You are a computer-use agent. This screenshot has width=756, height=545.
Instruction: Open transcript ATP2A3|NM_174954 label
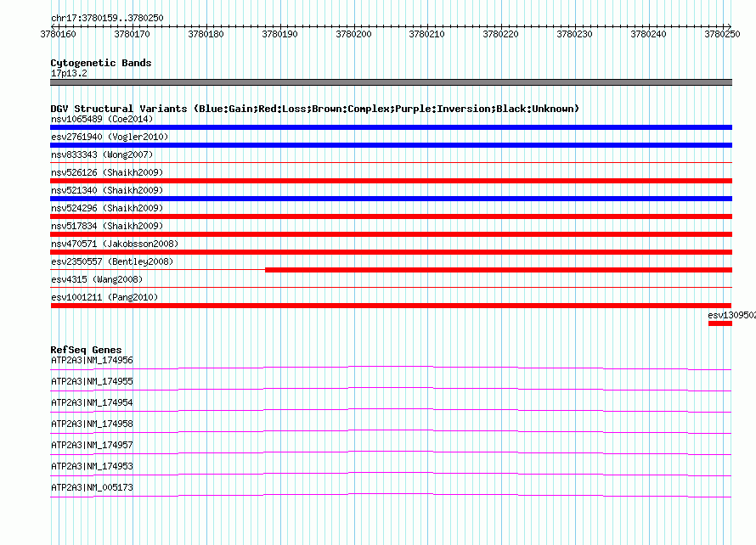pos(92,403)
